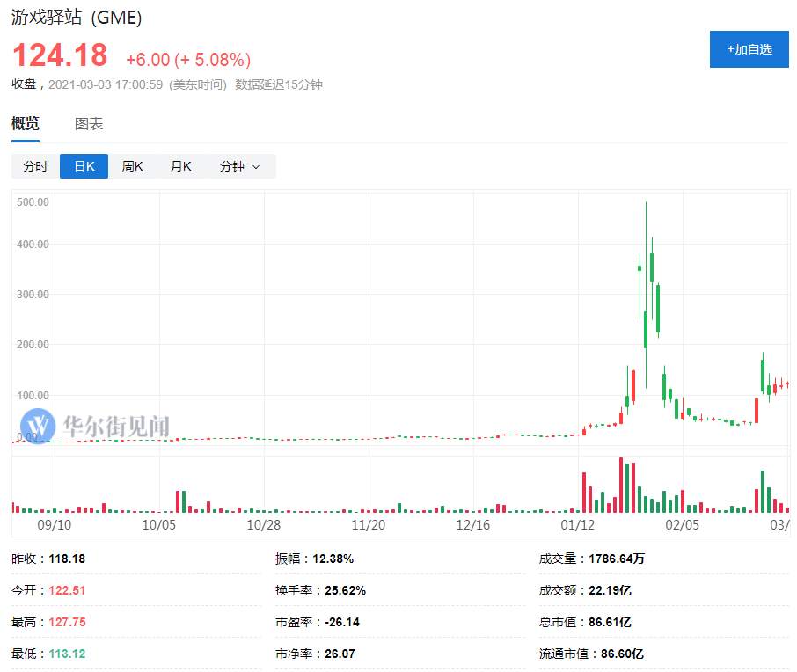Select the 月K chart period
The image size is (797, 672).
pos(180,166)
